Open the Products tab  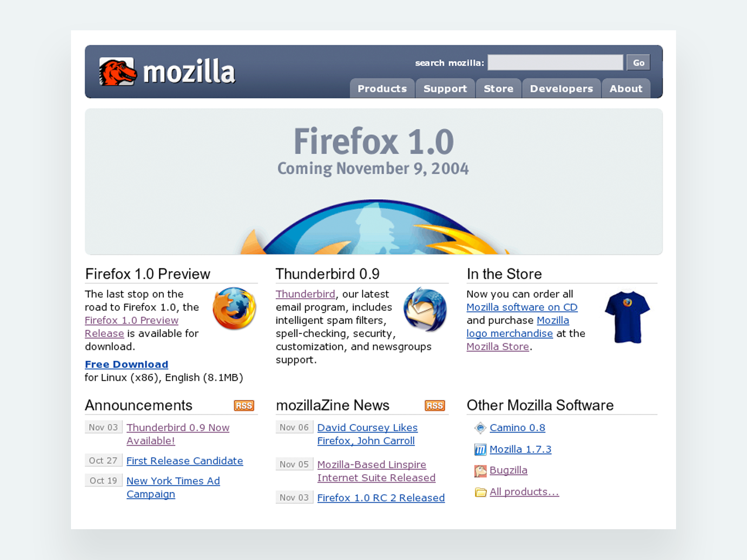[382, 89]
